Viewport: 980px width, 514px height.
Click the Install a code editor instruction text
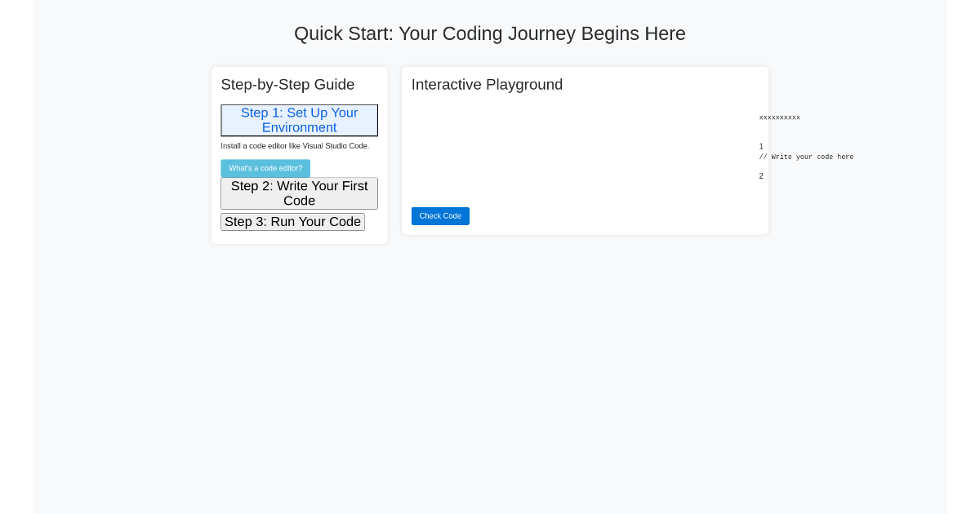click(x=294, y=146)
